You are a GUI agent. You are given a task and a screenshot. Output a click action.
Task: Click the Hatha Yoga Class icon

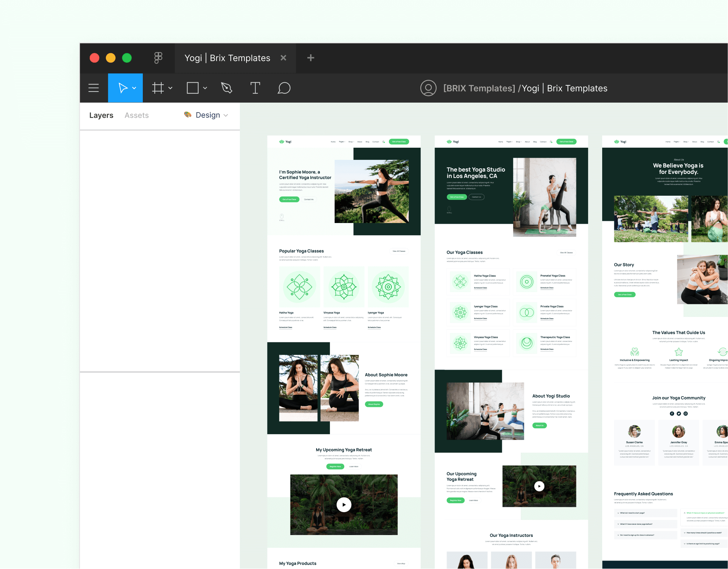(x=460, y=282)
